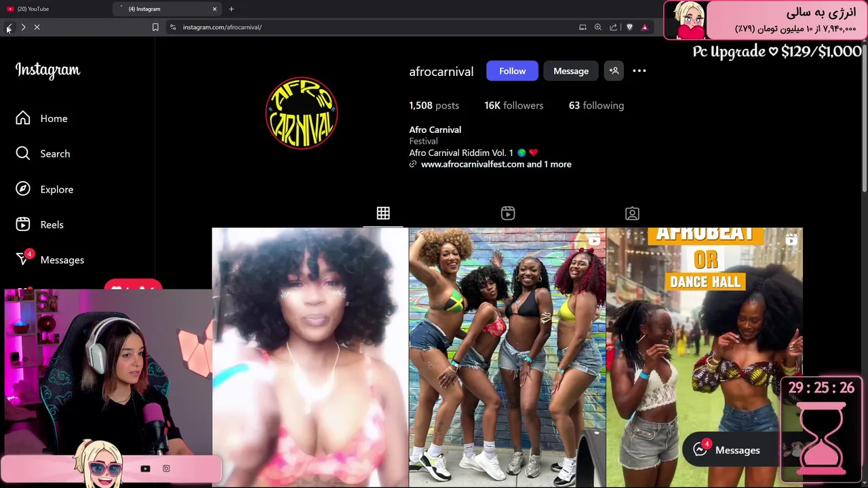
Task: Click the Search magnifier icon in sidebar
Action: (23, 154)
